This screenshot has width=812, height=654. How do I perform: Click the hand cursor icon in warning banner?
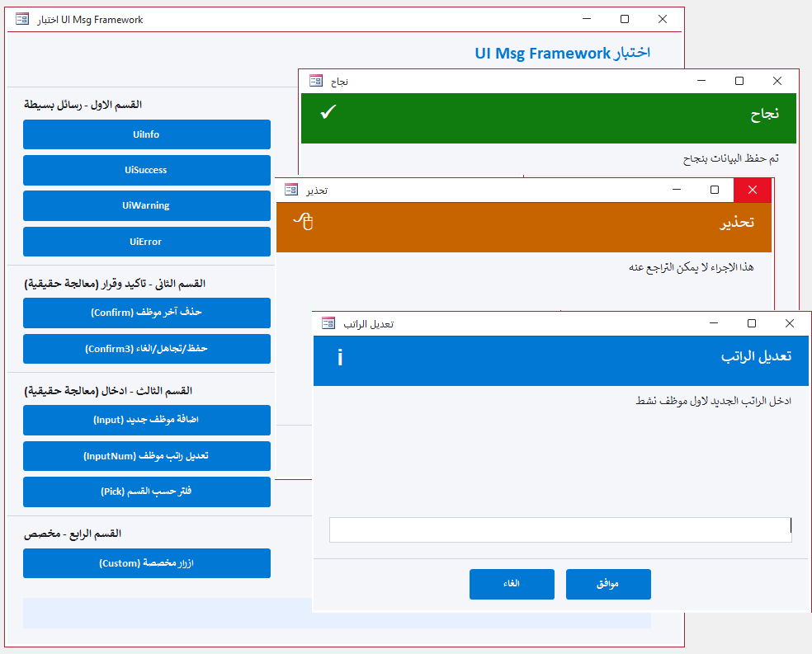pos(303,223)
